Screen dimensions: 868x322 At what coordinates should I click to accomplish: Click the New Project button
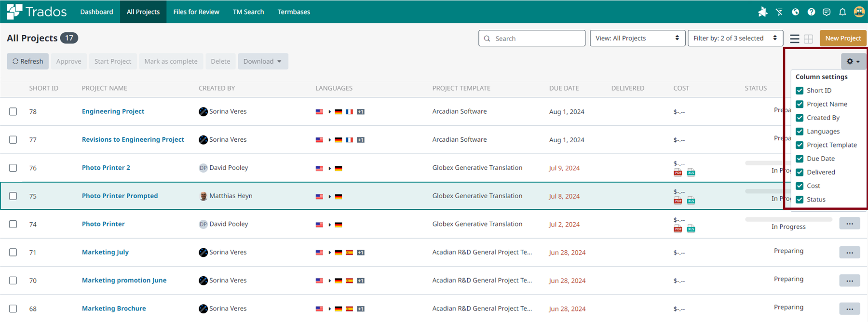(x=843, y=38)
